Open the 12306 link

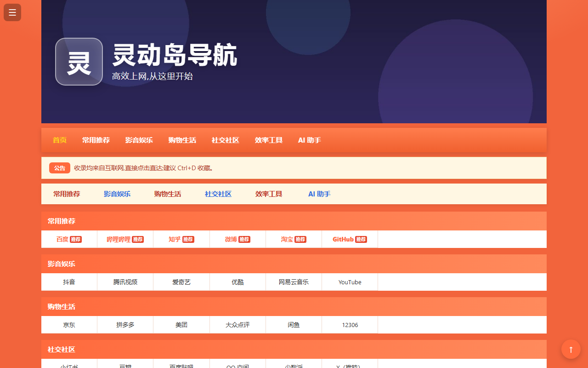(350, 325)
